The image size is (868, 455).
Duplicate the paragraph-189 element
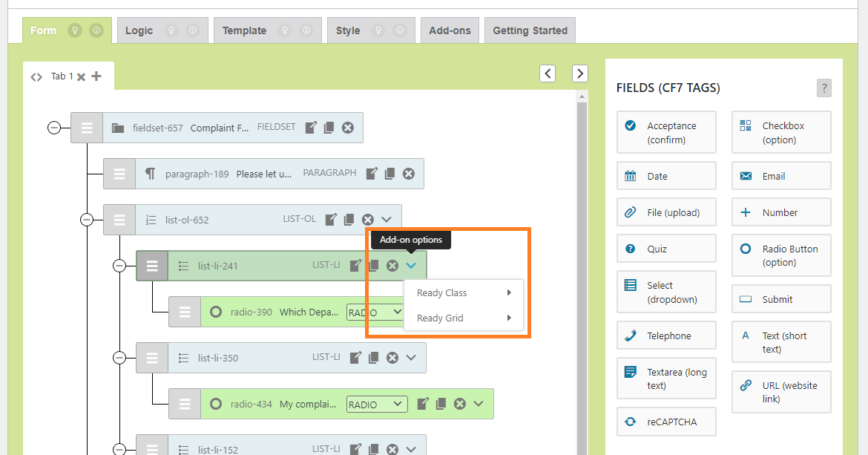[x=389, y=174]
